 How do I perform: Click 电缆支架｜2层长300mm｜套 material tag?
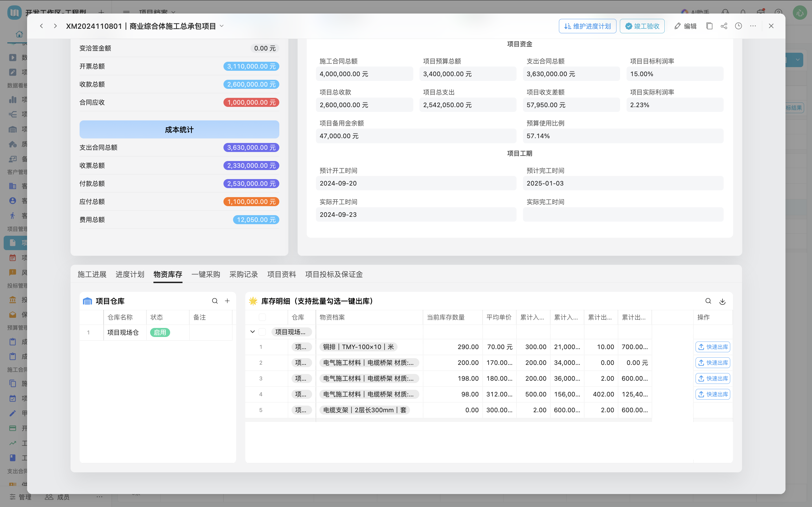[x=365, y=410]
